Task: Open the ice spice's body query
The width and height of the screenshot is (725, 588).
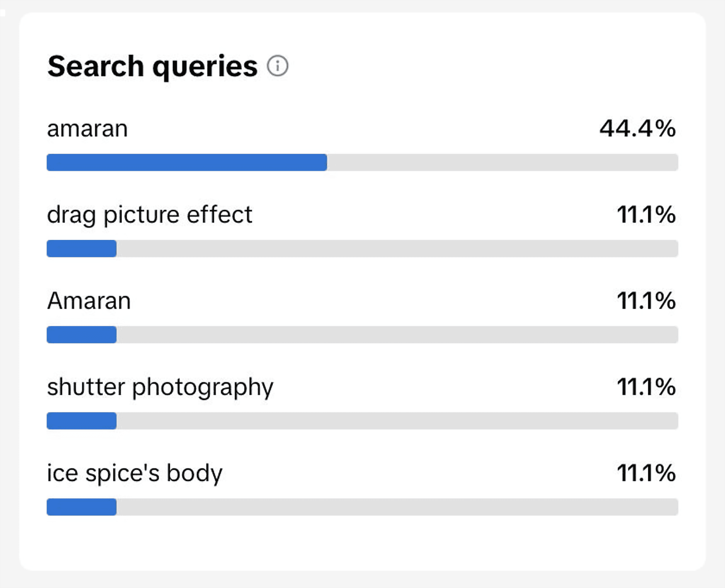Action: click(135, 473)
